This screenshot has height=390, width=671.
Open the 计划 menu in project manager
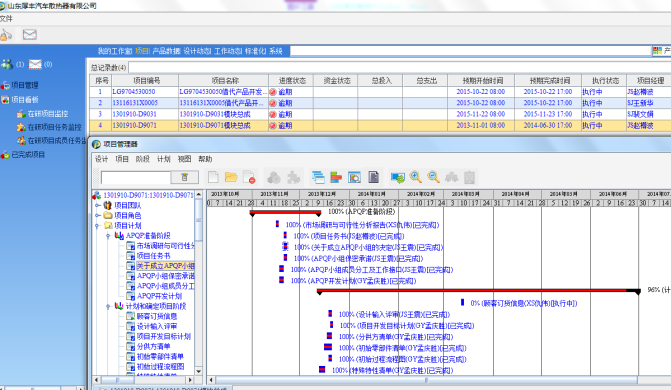tap(163, 159)
